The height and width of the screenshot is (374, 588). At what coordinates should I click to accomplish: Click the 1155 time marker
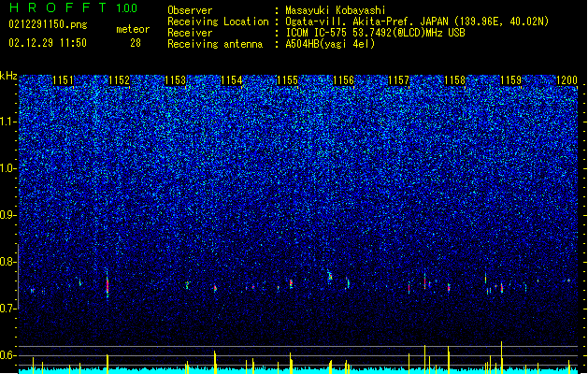click(x=287, y=80)
